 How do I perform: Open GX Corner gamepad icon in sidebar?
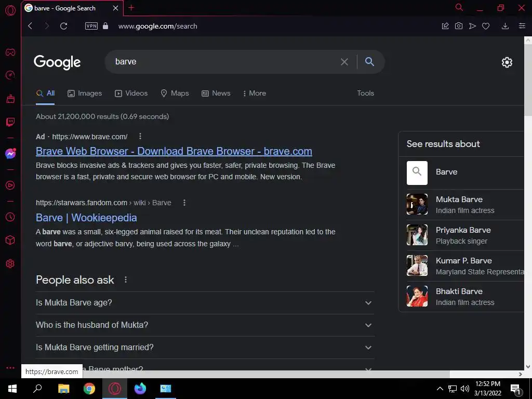(10, 52)
